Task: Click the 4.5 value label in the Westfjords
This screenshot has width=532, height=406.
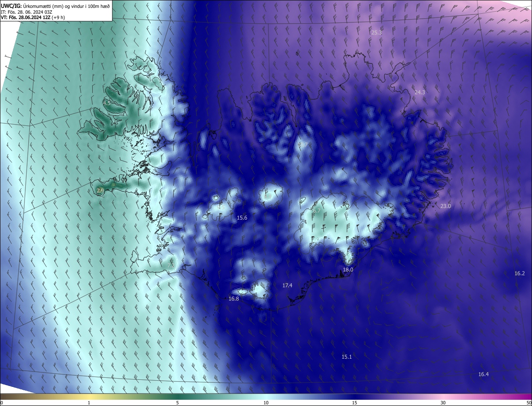Action: (107, 103)
